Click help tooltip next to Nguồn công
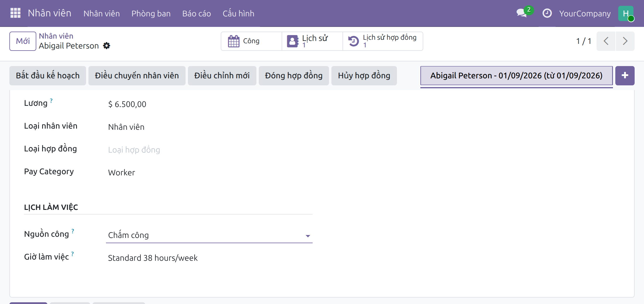 pyautogui.click(x=73, y=231)
